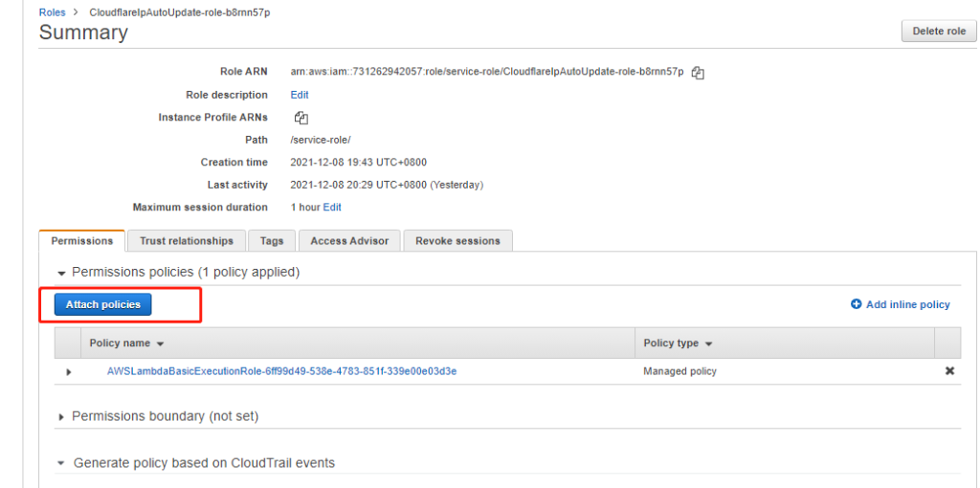Click the plus icon for inline policy

click(x=857, y=304)
